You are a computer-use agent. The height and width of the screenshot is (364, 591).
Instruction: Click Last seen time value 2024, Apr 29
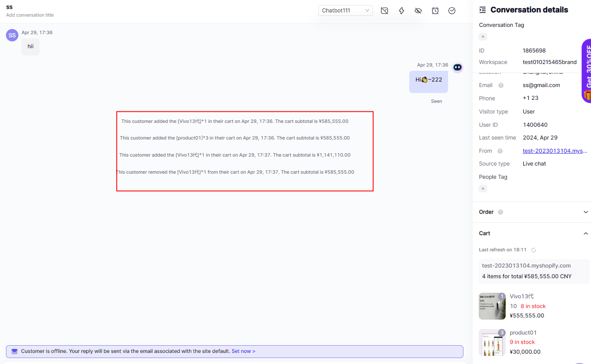540,138
